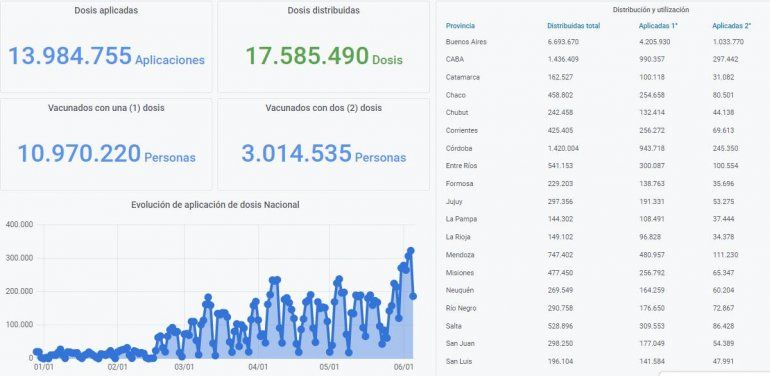Viewport: 770px width, 376px height.
Task: Select the Chubut row name
Action: point(457,112)
